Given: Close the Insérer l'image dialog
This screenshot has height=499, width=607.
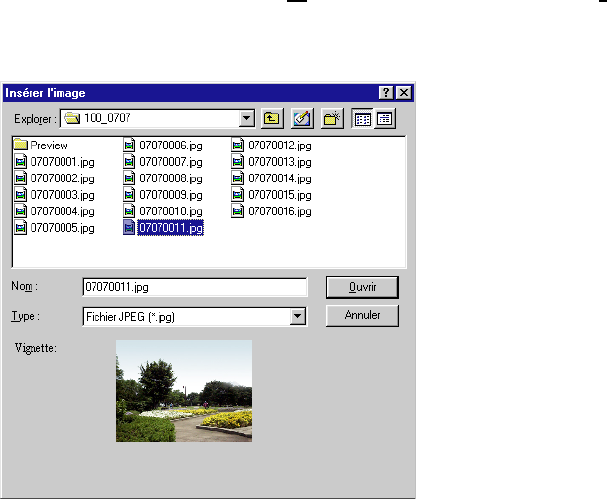Looking at the screenshot, I should [404, 93].
